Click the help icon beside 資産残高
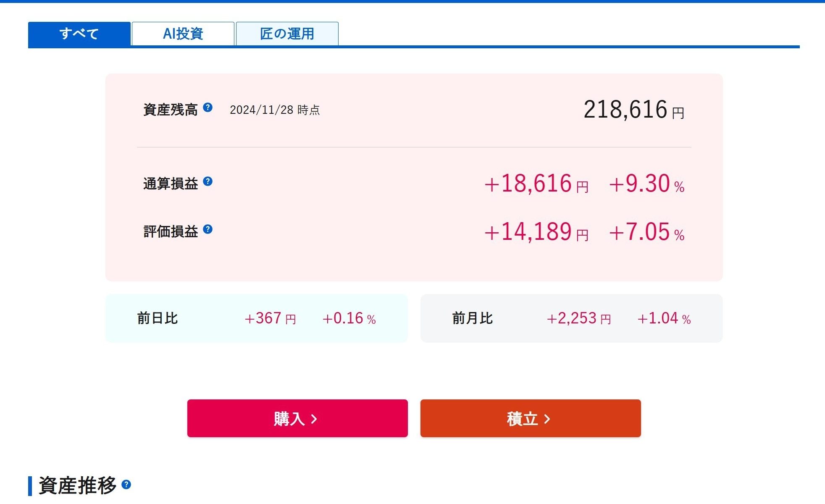Screen dimensions: 825x504 click(208, 108)
